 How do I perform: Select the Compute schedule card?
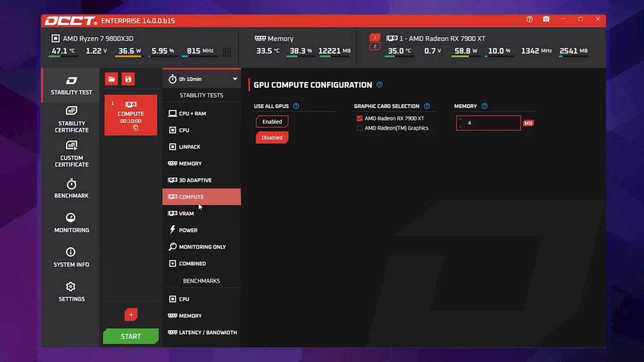pyautogui.click(x=131, y=115)
